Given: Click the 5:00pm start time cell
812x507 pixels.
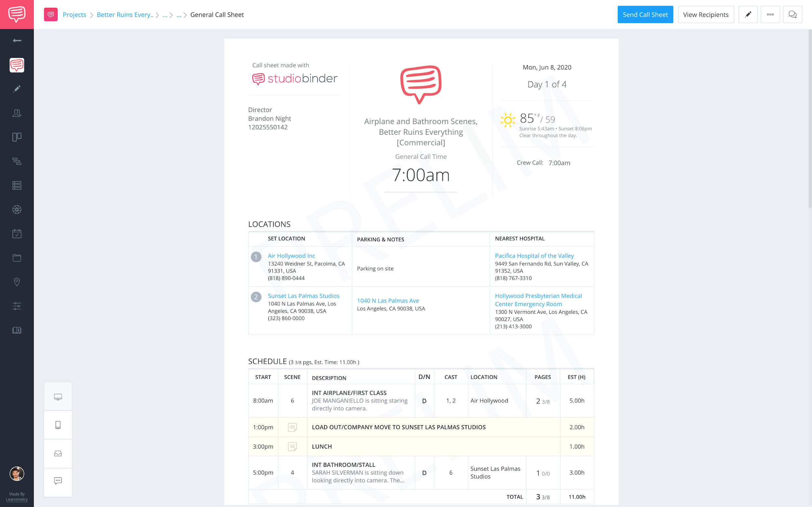Looking at the screenshot, I should coord(263,473).
